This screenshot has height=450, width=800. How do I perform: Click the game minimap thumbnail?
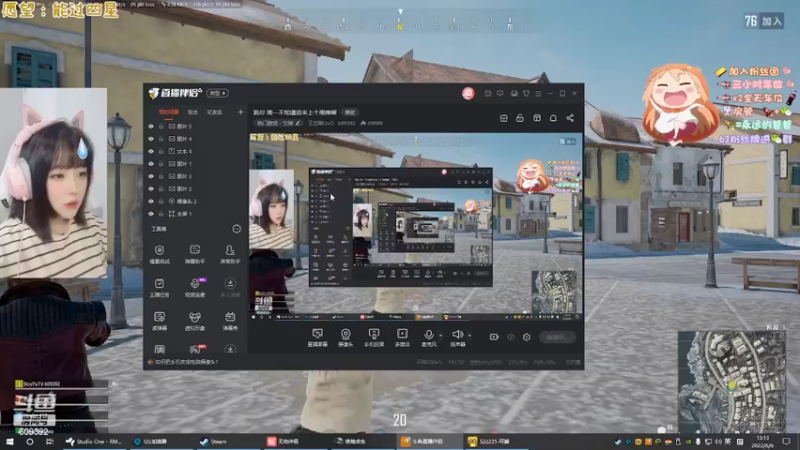(731, 382)
